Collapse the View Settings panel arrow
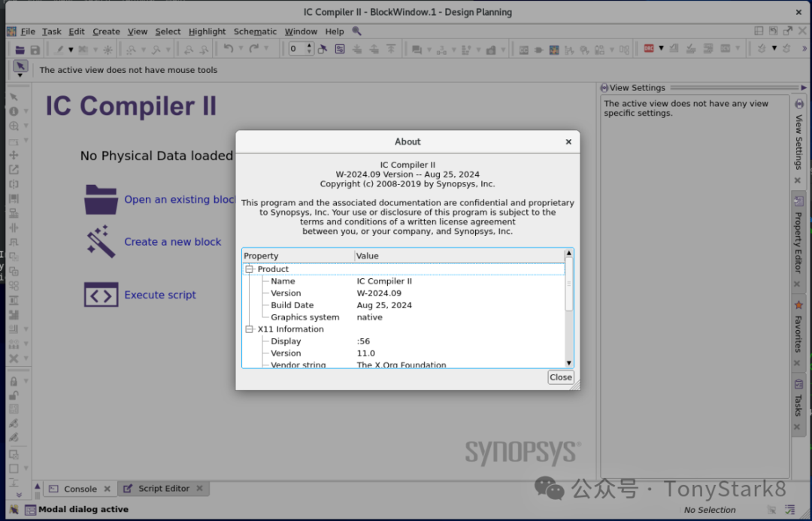Screen dimensions: 812x521 point(804,88)
